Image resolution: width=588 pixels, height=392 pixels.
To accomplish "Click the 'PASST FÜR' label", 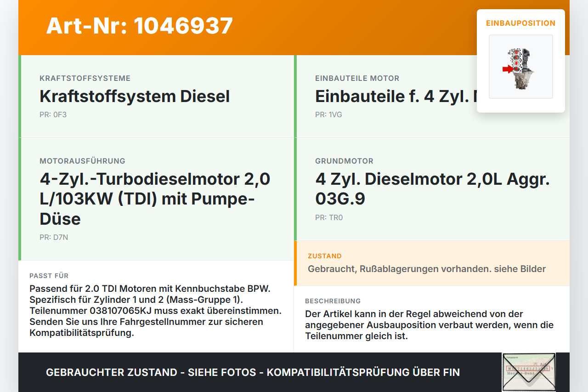I will (49, 276).
